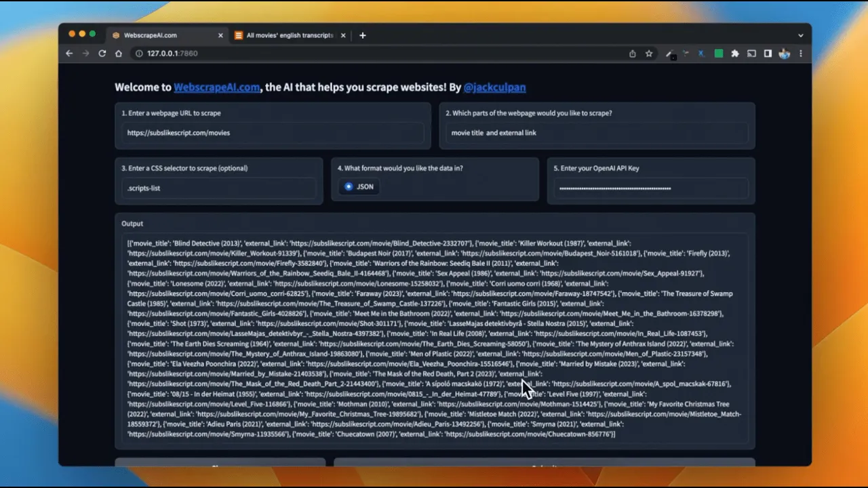868x488 pixels.
Task: Open the Extensions puzzle piece menu
Action: click(x=735, y=54)
